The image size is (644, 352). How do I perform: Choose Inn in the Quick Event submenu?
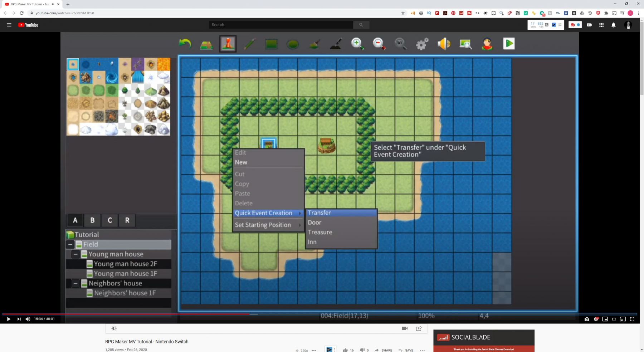click(341, 242)
